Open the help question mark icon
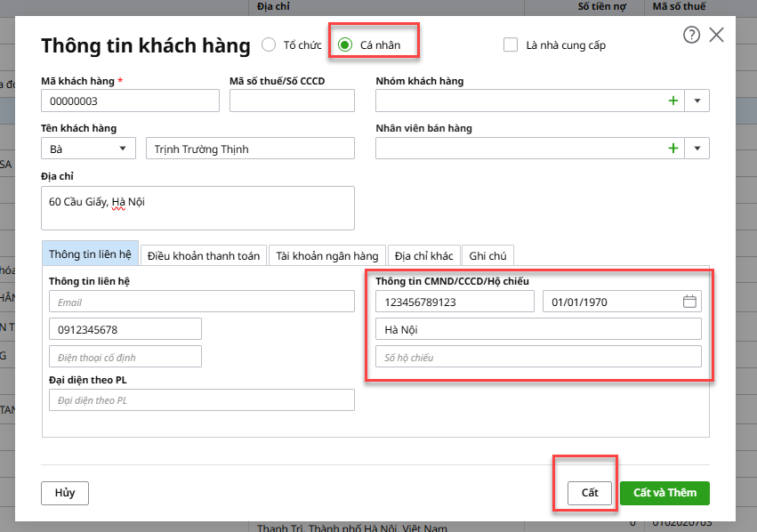Viewport: 757px width, 532px height. (x=691, y=35)
